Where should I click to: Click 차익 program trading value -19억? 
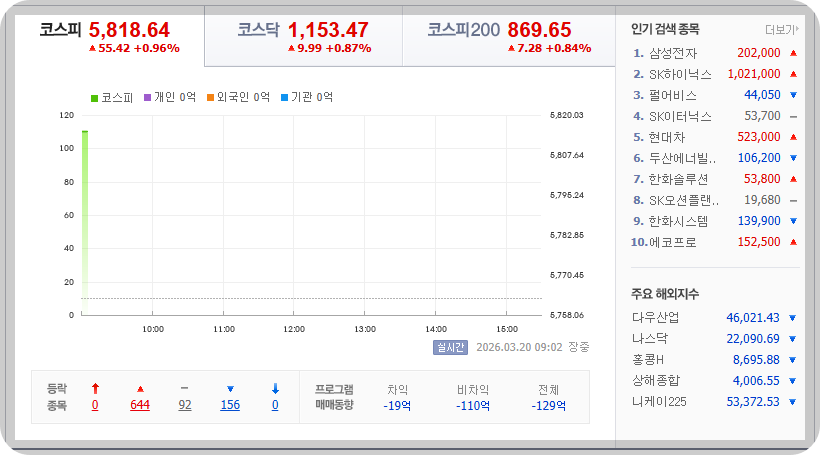pyautogui.click(x=397, y=406)
